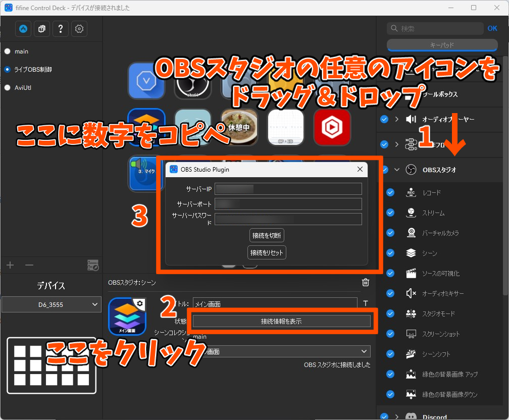509x420 pixels.
Task: Click the help question mark icon
Action: (x=60, y=29)
